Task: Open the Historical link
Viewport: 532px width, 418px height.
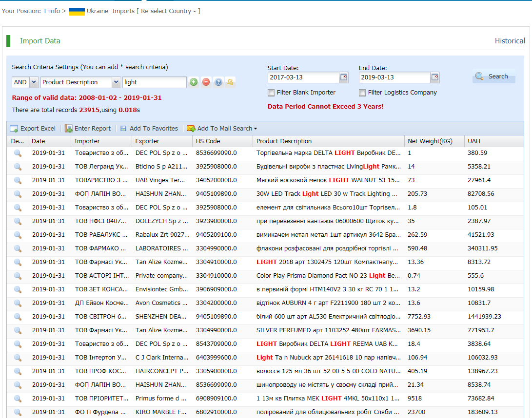Action: click(x=510, y=41)
